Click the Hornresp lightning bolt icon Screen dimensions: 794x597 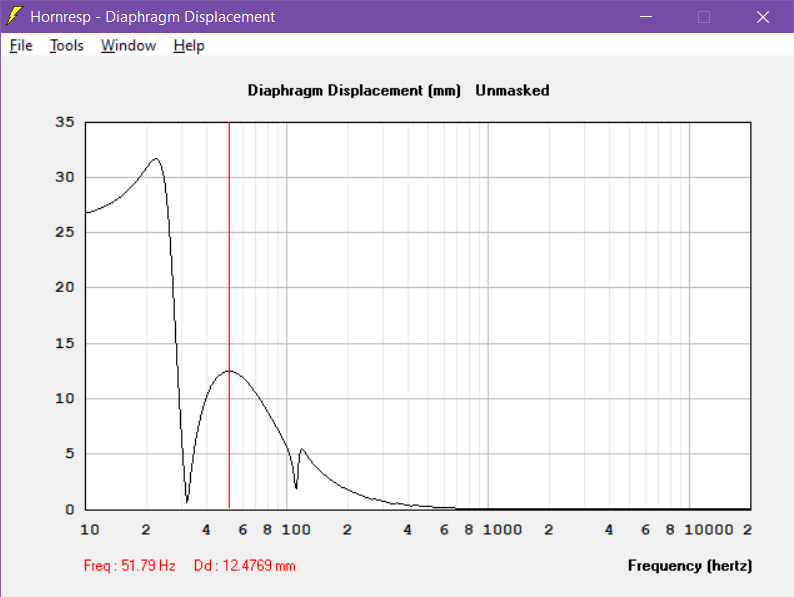click(15, 16)
